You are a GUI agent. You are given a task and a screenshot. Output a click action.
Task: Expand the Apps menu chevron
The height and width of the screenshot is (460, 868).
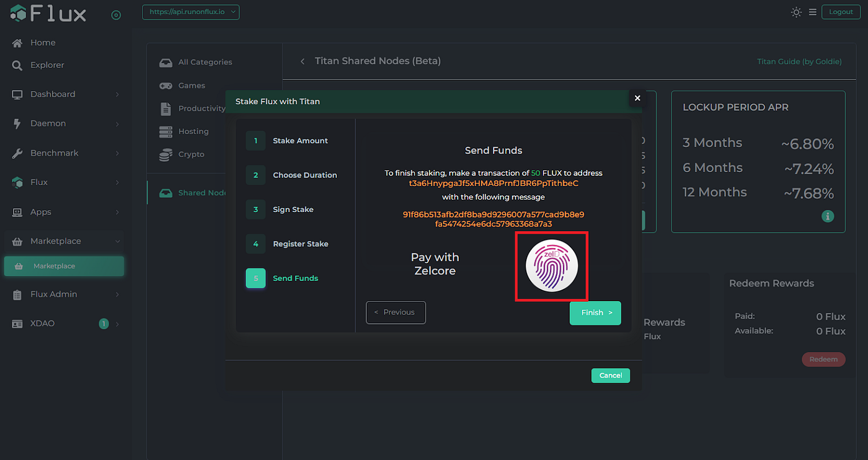[117, 212]
